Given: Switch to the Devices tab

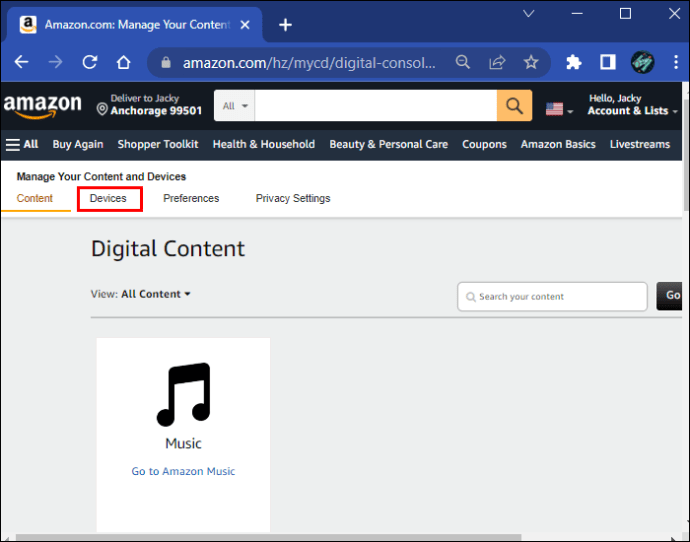Looking at the screenshot, I should click(x=109, y=198).
